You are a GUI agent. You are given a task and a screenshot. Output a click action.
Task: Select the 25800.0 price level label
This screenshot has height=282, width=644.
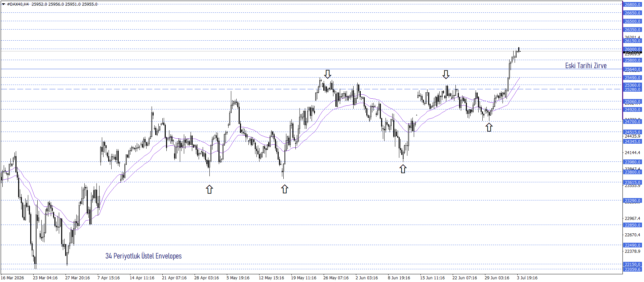(632, 60)
